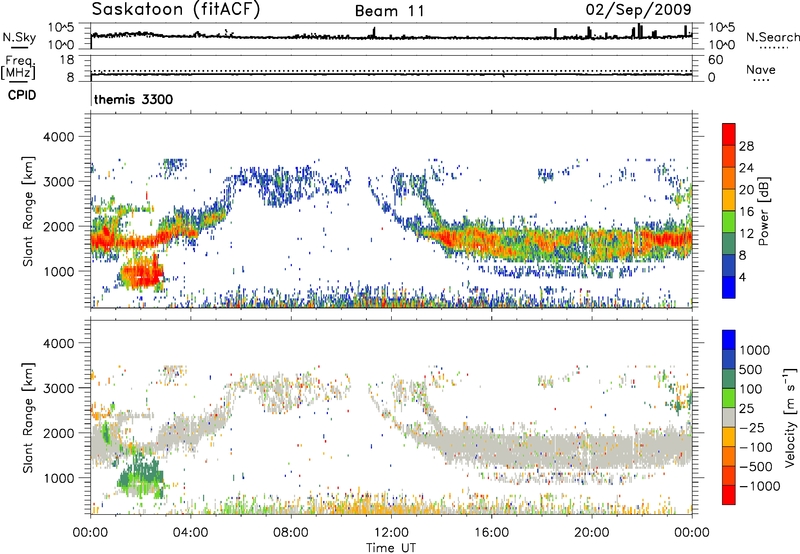Click the 'Freq. [MHz]' axis label

(x=18, y=67)
